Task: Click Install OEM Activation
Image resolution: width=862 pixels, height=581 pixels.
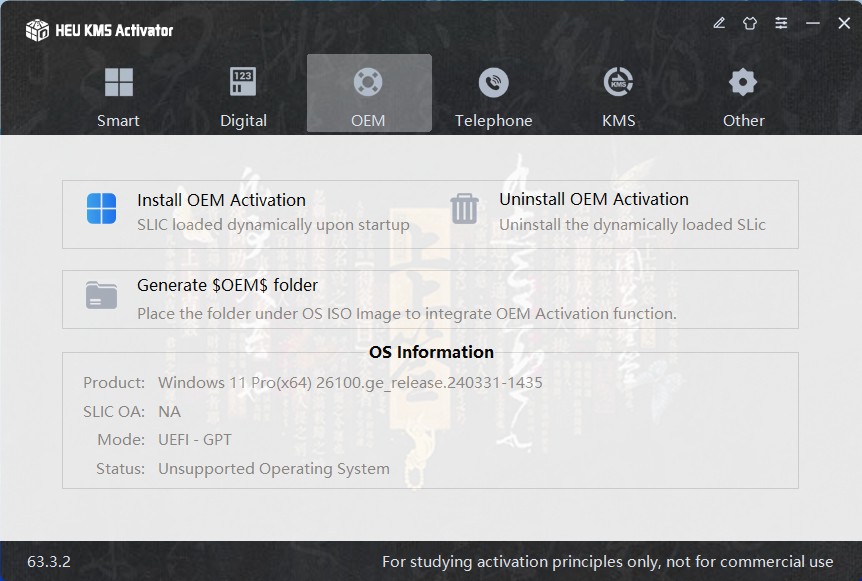Action: (x=221, y=200)
